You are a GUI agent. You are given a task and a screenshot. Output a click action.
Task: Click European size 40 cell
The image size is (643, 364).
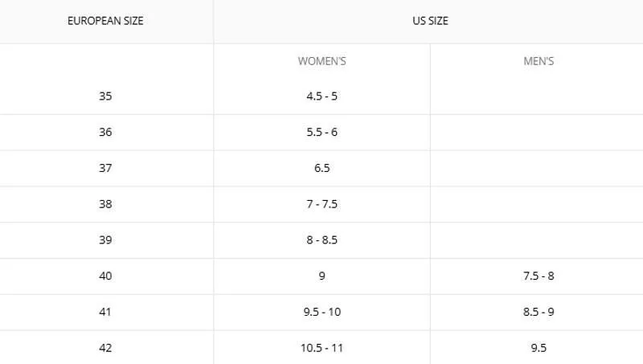pyautogui.click(x=105, y=276)
